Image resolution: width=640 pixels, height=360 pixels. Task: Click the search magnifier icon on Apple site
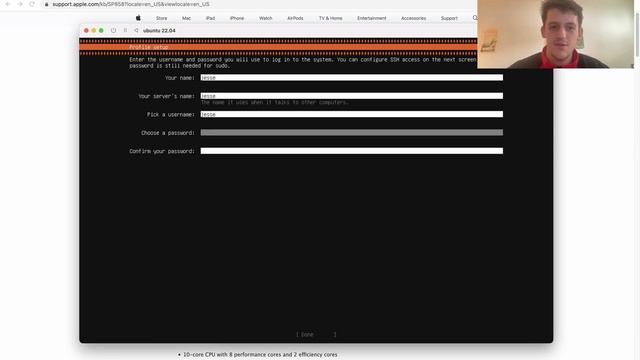click(x=475, y=18)
